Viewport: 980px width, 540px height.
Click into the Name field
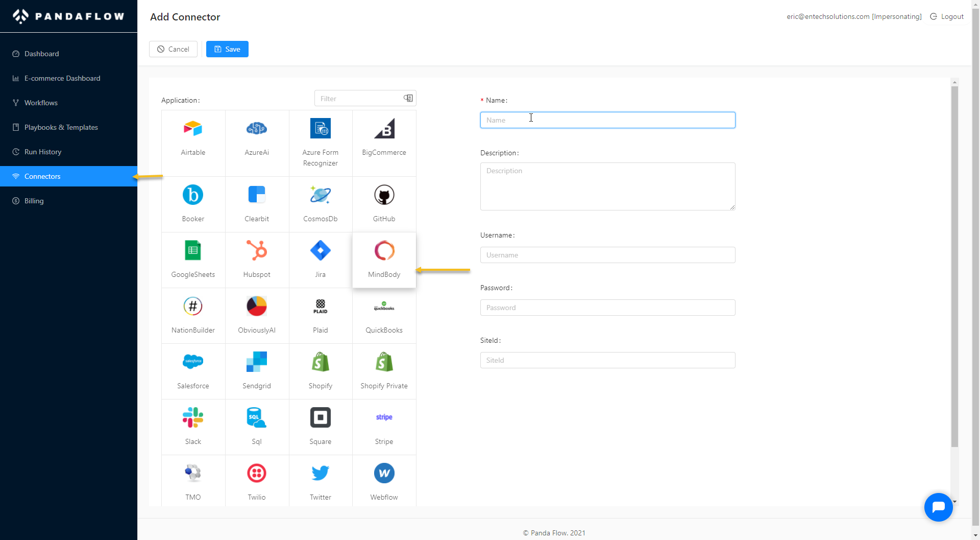point(607,120)
